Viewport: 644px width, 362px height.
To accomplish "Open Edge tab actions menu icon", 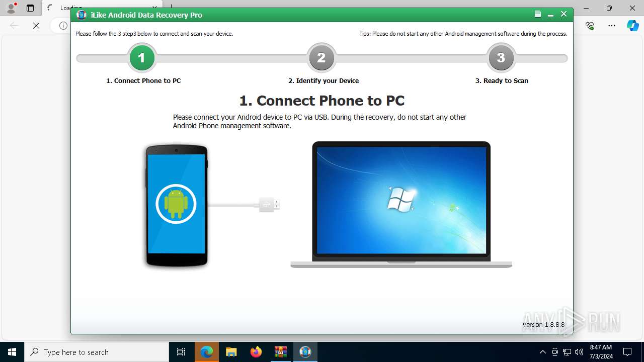I will coord(30,8).
